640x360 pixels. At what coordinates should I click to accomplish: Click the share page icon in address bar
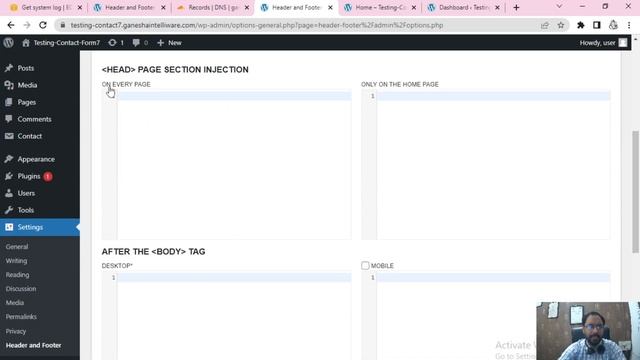pos(544,25)
